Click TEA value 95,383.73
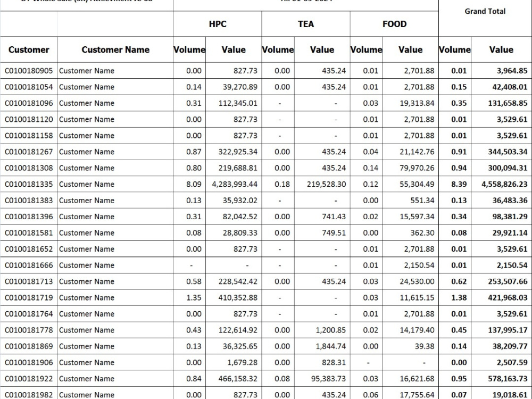This screenshot has width=532, height=399. [328, 379]
